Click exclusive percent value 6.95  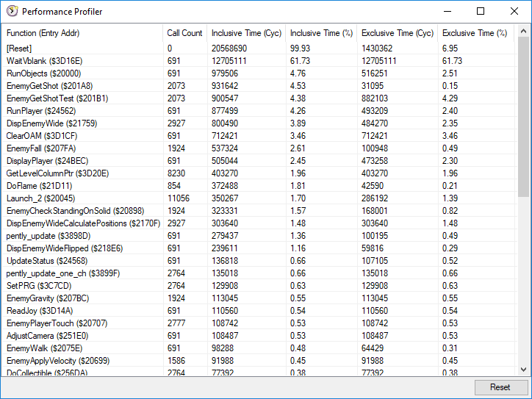[450, 48]
